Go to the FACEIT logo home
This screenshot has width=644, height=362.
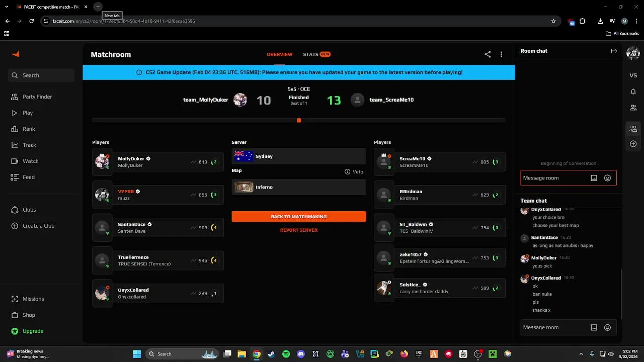point(15,54)
